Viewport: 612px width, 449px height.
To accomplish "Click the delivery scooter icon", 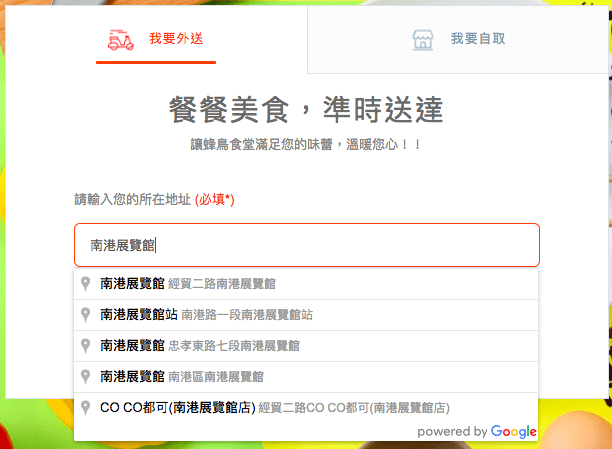I will coord(121,40).
